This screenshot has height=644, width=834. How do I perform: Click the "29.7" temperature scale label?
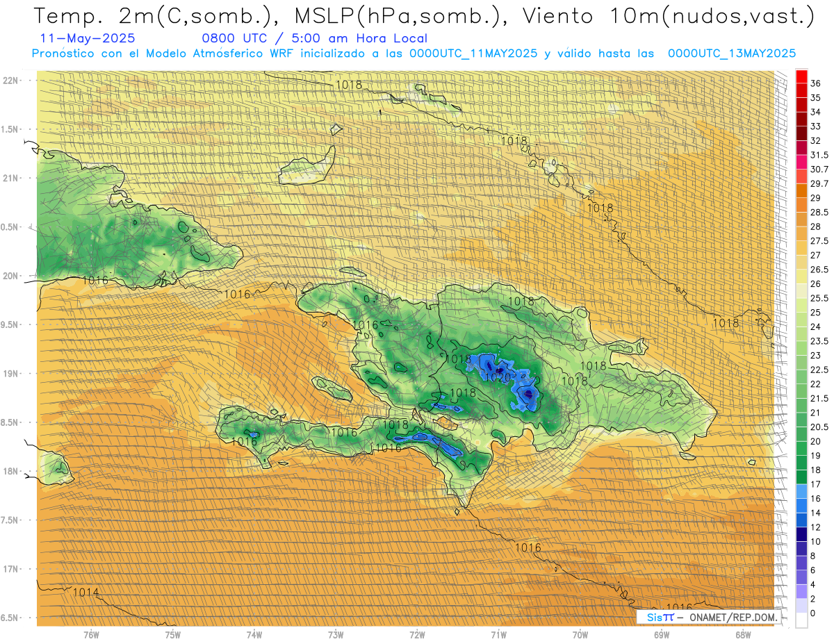tap(819, 183)
